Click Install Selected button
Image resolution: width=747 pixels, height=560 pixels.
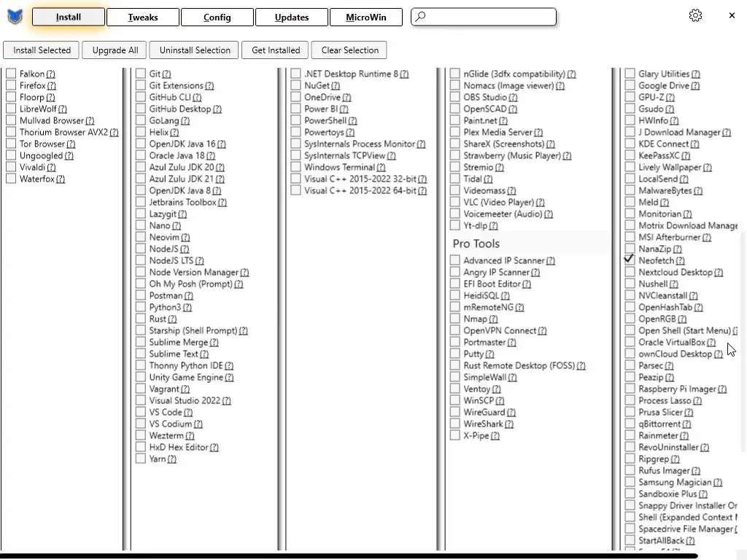42,50
